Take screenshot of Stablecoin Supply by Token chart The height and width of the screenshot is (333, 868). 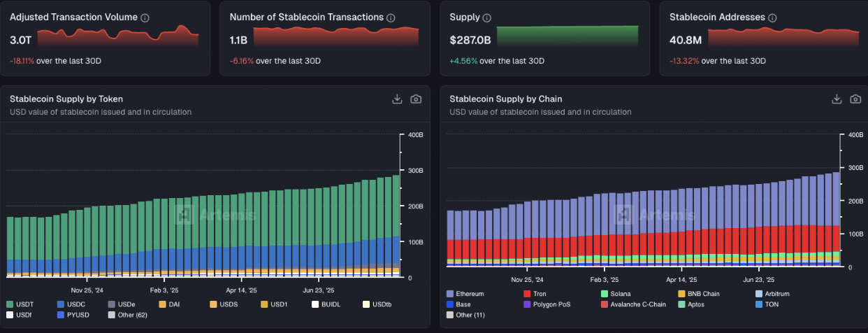tap(416, 99)
